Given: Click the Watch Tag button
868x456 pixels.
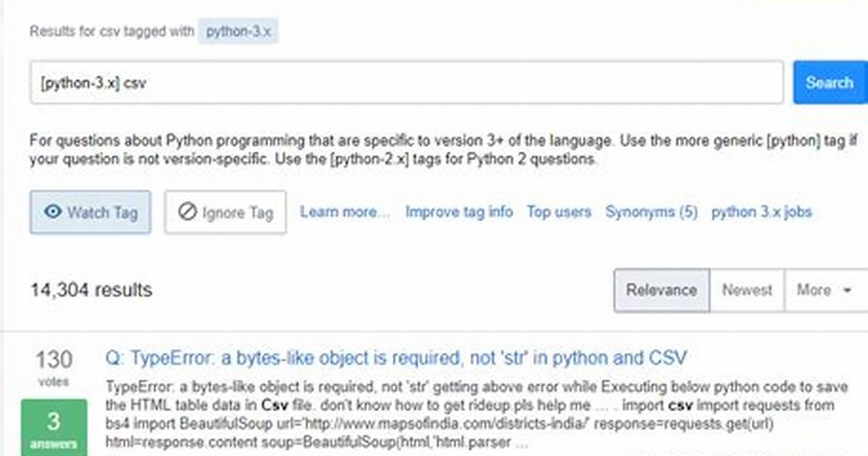Looking at the screenshot, I should coord(90,212).
